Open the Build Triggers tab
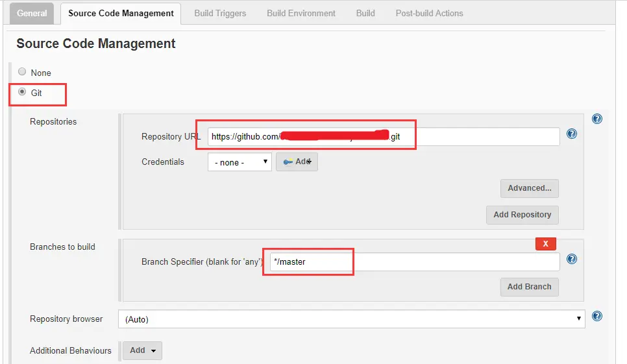The height and width of the screenshot is (364, 627). (220, 13)
